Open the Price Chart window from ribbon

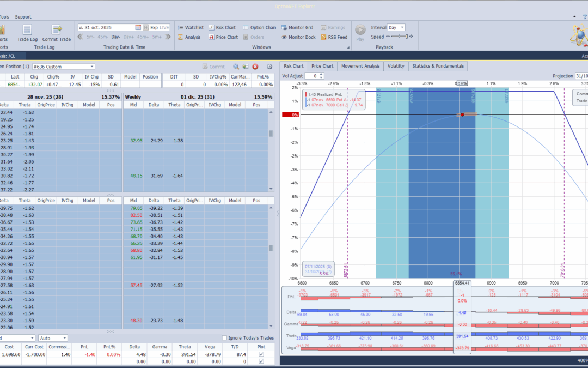pyautogui.click(x=223, y=37)
